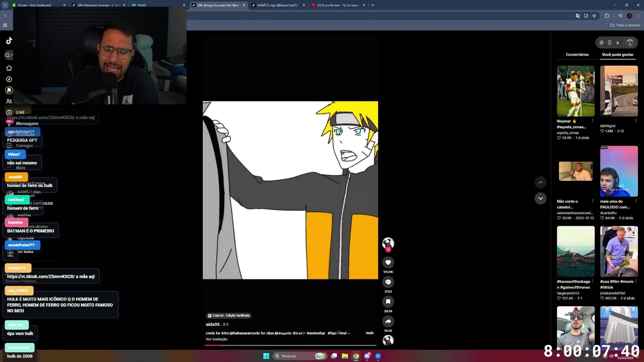
Task: Open Chrome media controls icon
Action: tap(620, 16)
